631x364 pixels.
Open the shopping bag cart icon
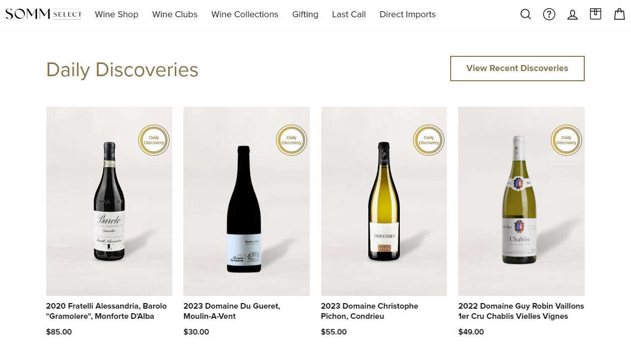(x=619, y=14)
